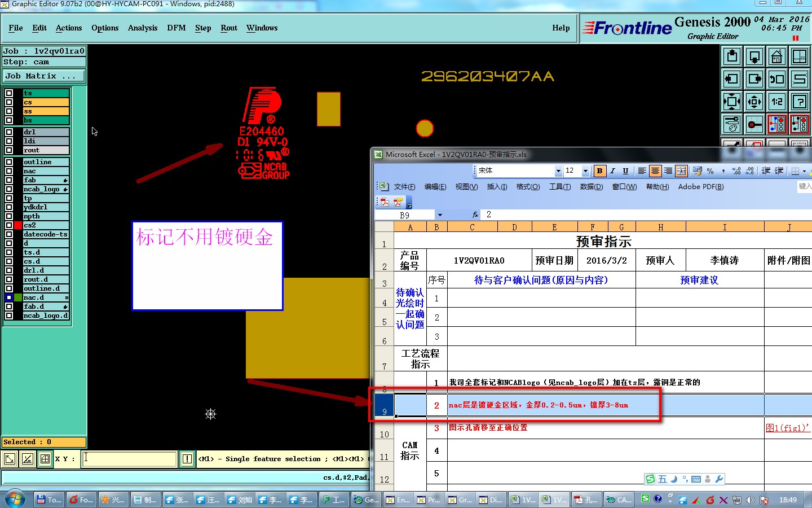
Task: Open the Borders dropdown arrow in Excel
Action: point(804,170)
